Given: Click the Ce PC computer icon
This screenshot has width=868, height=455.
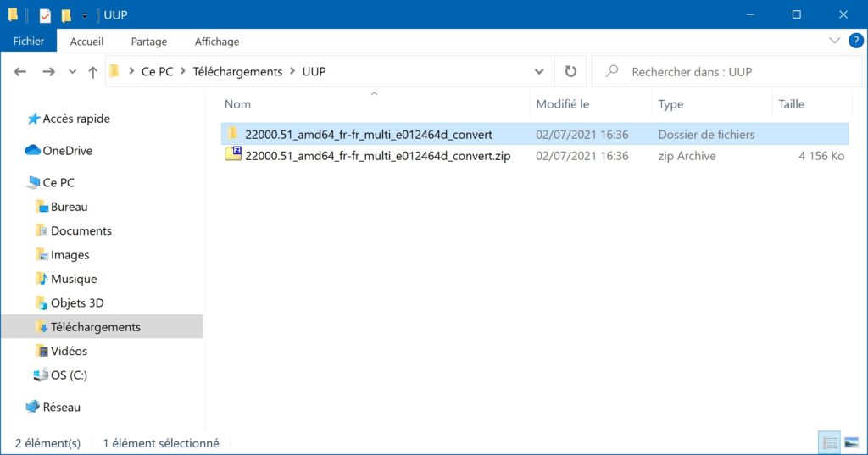Looking at the screenshot, I should pyautogui.click(x=33, y=182).
